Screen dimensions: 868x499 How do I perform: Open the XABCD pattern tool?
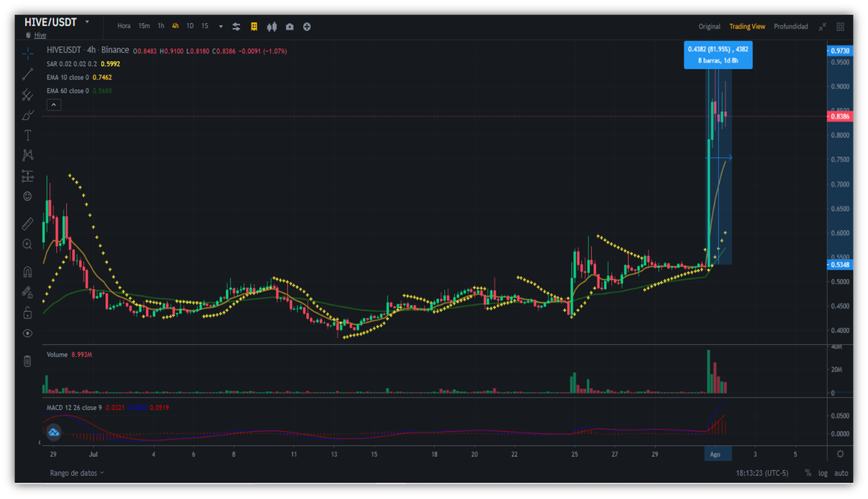(28, 155)
